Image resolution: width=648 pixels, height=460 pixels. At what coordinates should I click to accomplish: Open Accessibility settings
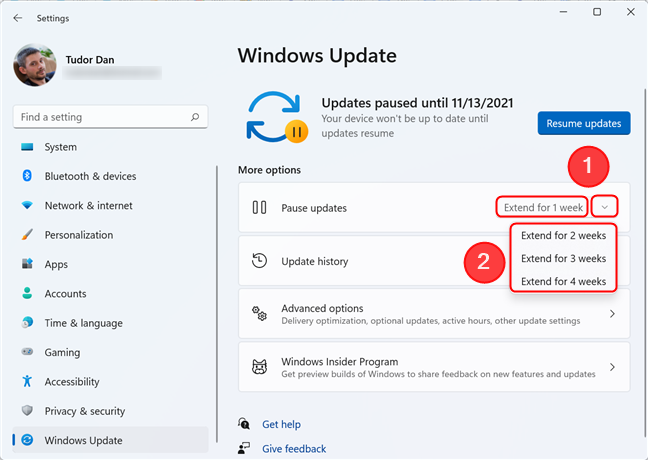tap(110, 381)
